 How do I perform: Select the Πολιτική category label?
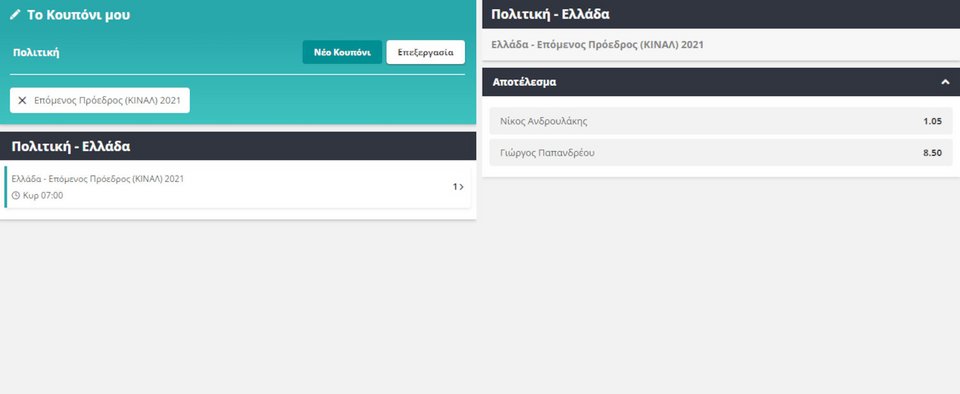36,53
